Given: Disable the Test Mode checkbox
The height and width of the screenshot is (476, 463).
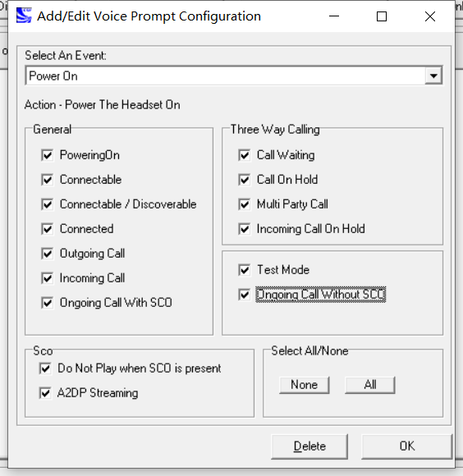Looking at the screenshot, I should click(x=245, y=270).
